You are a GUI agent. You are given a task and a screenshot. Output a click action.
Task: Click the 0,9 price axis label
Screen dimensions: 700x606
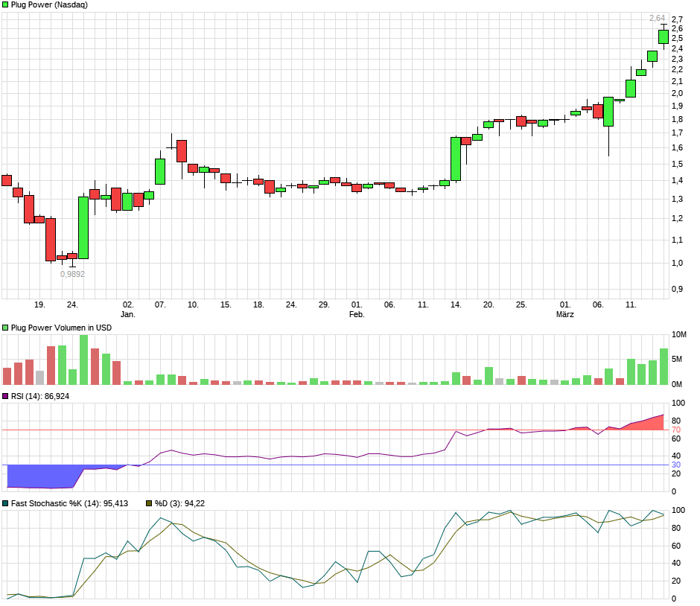click(677, 290)
